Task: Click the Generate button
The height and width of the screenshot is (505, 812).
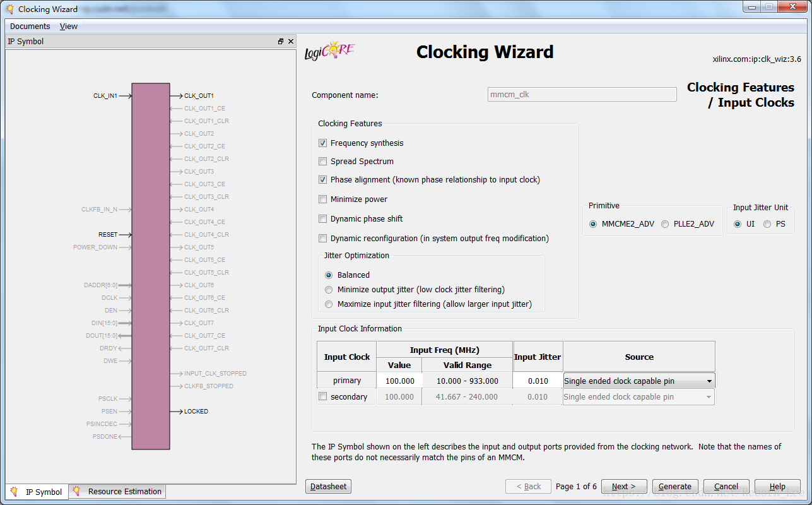Action: pyautogui.click(x=675, y=487)
